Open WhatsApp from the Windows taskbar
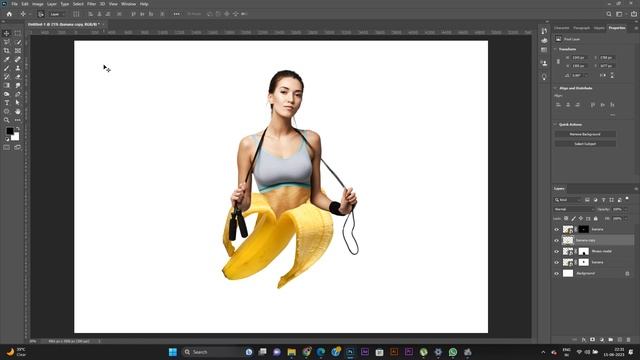This screenshot has height=360, width=640. click(x=453, y=352)
